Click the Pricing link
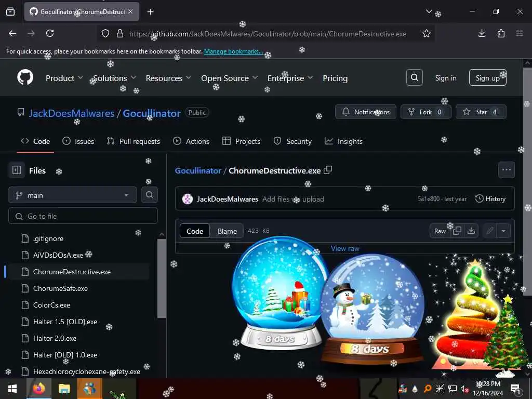532x399 pixels. (x=335, y=78)
